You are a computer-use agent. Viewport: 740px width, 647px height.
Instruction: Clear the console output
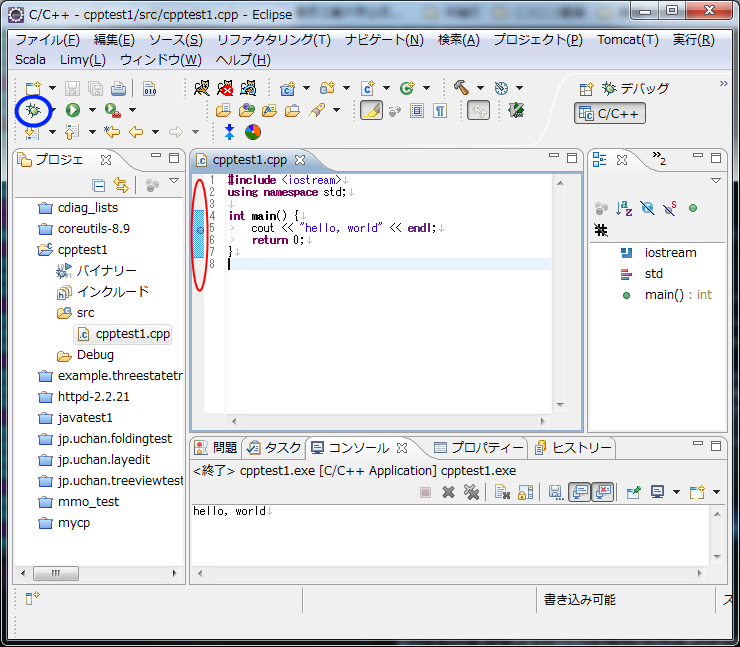[502, 492]
